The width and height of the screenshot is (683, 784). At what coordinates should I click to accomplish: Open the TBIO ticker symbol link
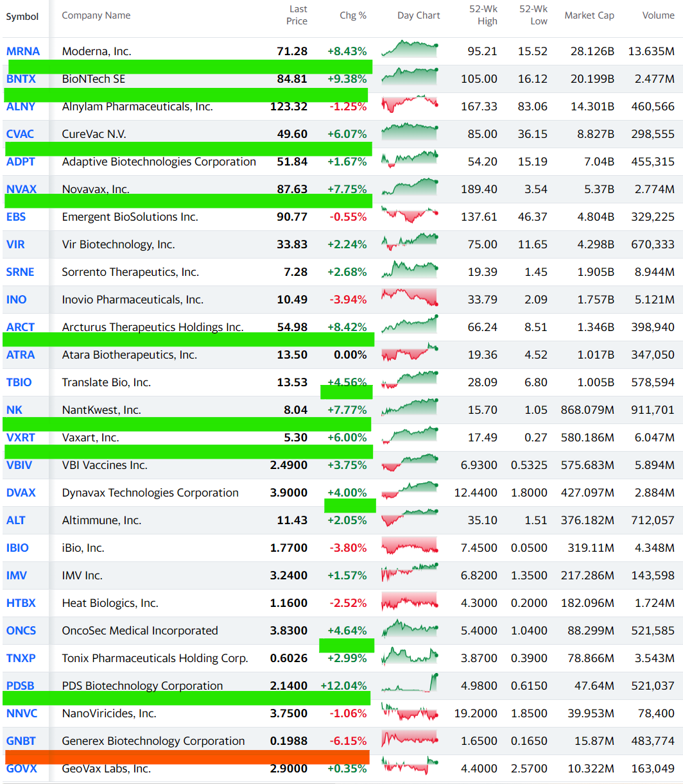(x=19, y=382)
